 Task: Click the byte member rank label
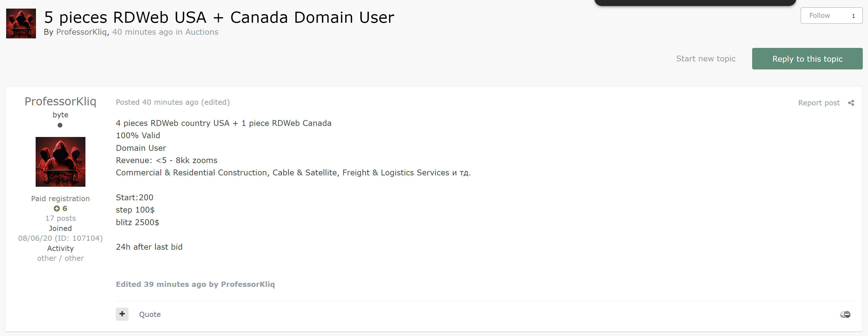click(x=60, y=115)
